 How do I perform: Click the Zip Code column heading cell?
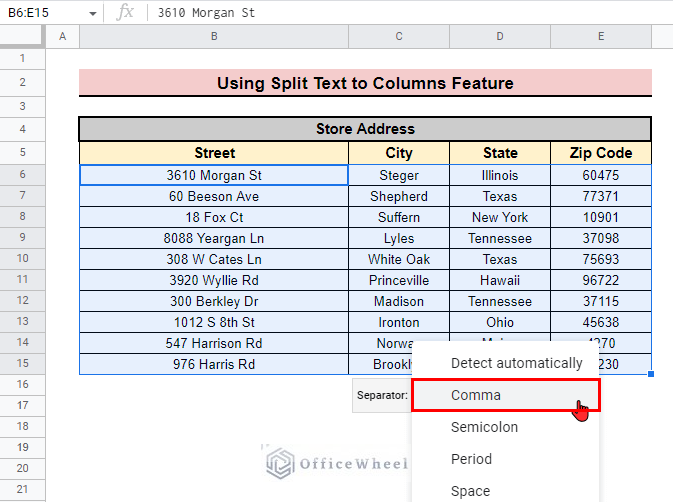[601, 153]
